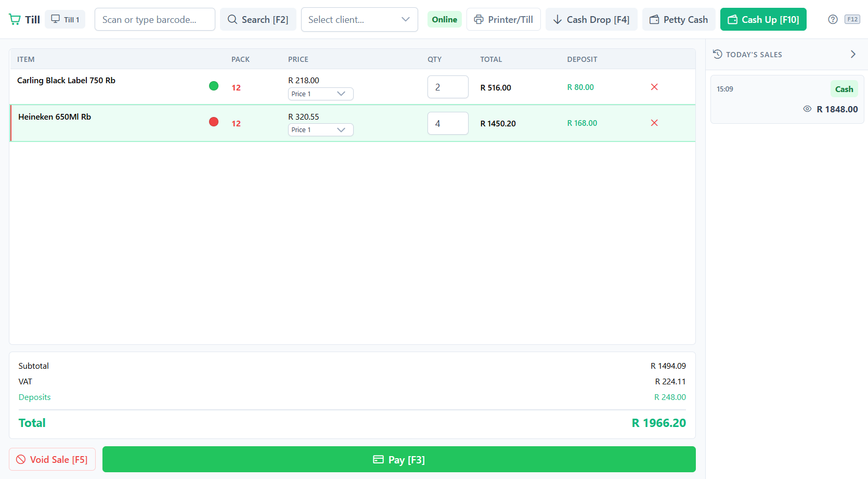The image size is (868, 479).
Task: Open Search [F2] product lookup
Action: point(258,20)
